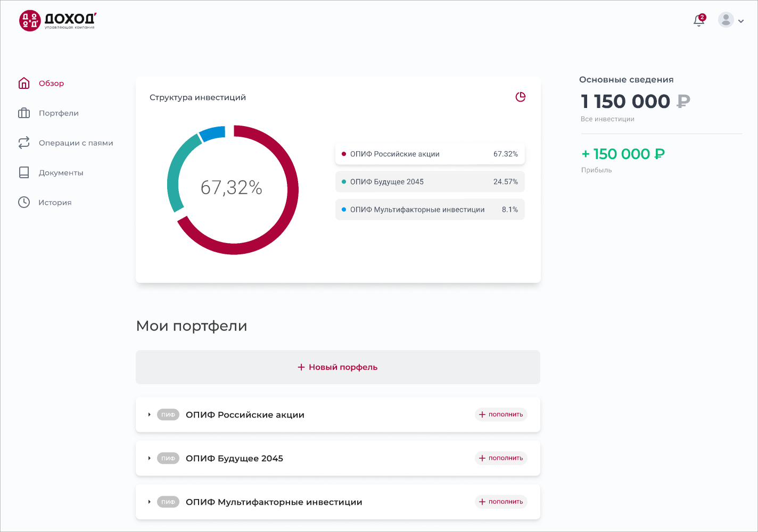Click пополнить for ОПИФ Будущее 2045
This screenshot has height=532, width=758.
(x=500, y=458)
